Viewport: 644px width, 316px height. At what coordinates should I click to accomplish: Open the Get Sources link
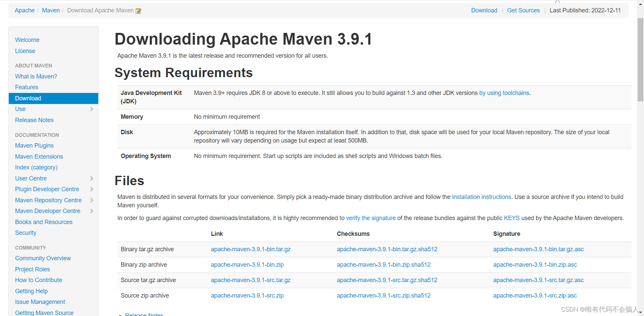523,10
